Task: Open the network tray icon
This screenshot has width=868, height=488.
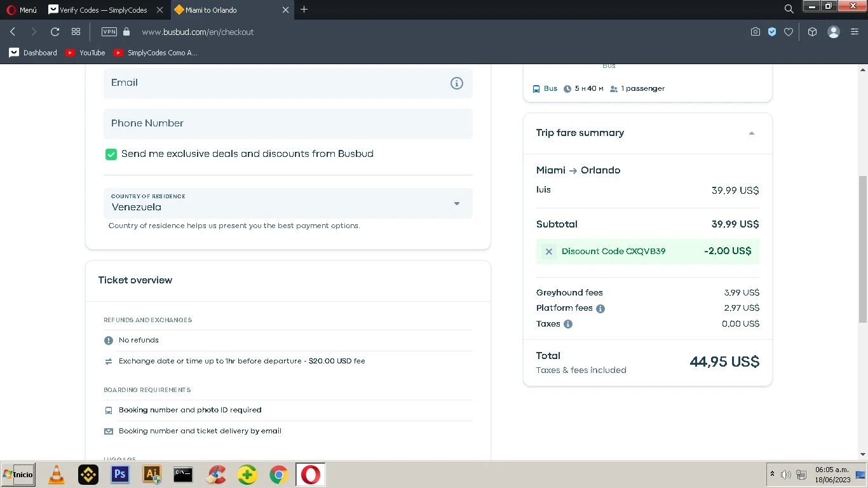Action: (801, 475)
